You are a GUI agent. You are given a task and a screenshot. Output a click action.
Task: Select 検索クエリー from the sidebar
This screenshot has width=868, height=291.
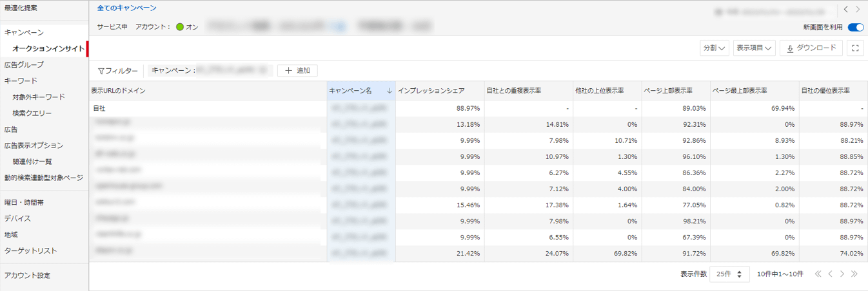(x=32, y=113)
